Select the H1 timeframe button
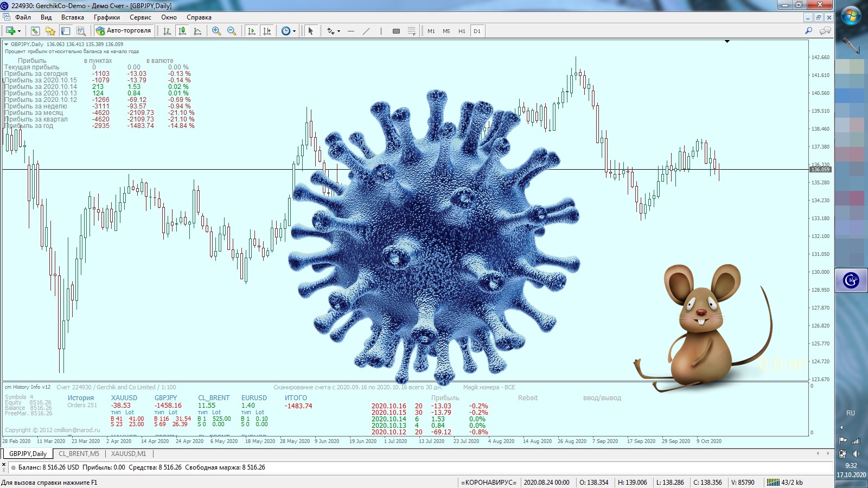 coord(462,31)
